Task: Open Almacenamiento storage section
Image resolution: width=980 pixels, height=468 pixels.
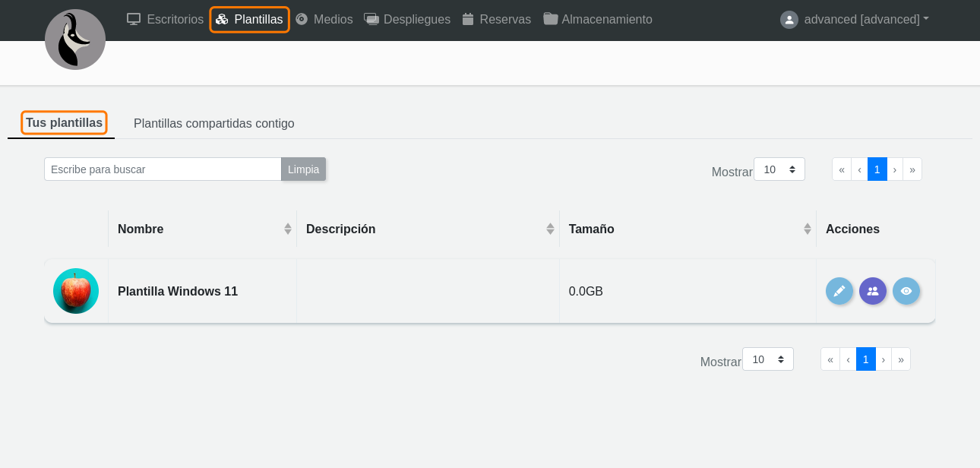Action: [x=598, y=20]
